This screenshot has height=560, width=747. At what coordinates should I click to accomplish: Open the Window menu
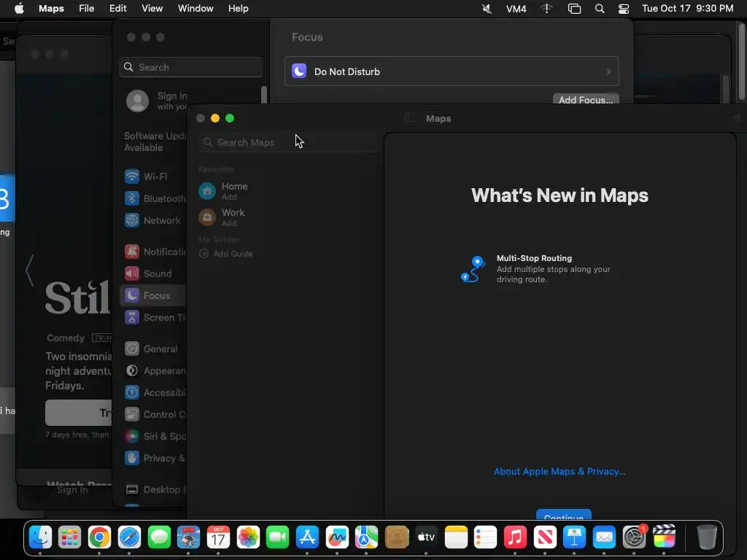196,9
